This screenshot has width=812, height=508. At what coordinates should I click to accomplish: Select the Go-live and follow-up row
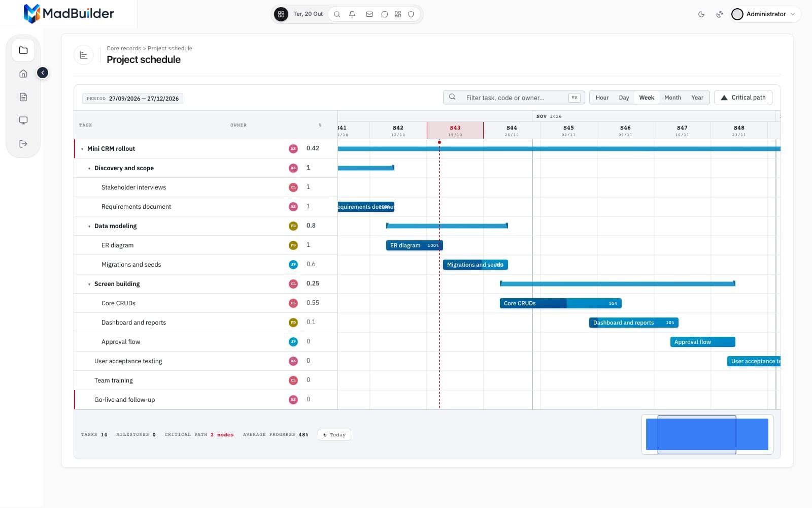[206, 400]
